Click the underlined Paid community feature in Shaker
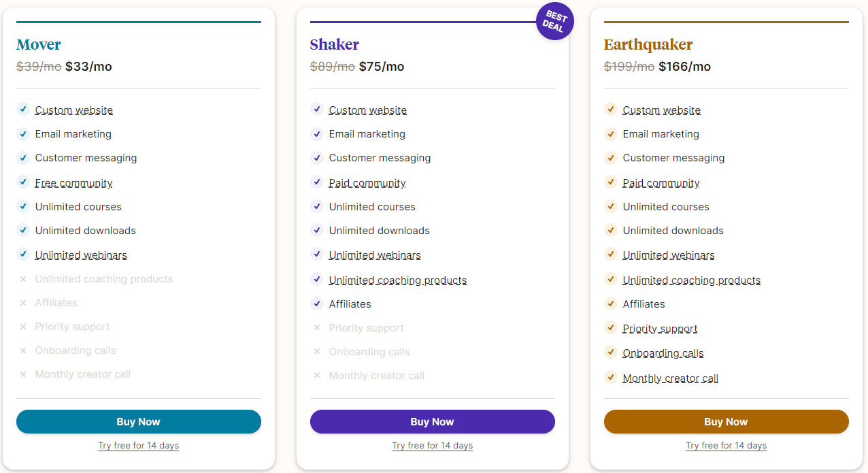868x473 pixels. [x=367, y=183]
